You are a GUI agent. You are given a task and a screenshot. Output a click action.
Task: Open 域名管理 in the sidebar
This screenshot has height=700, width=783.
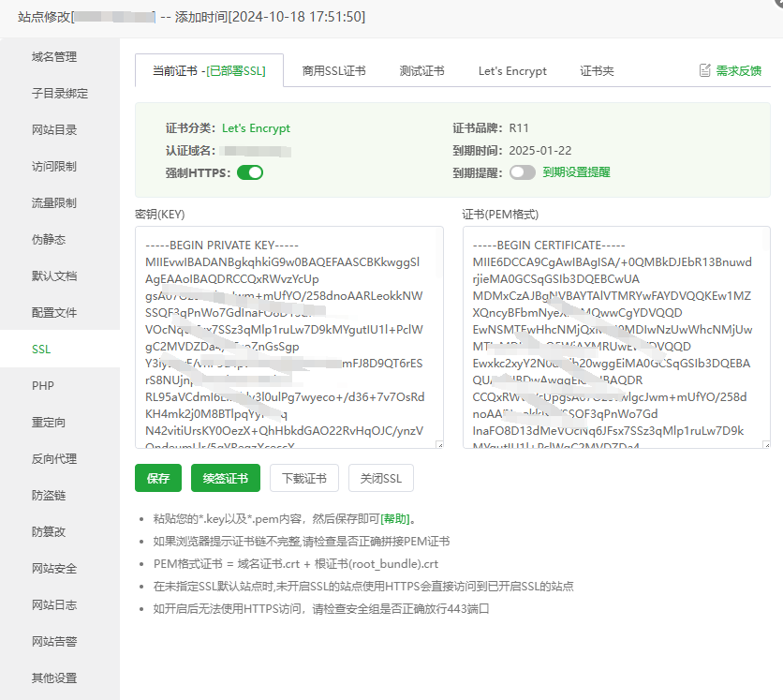(54, 57)
